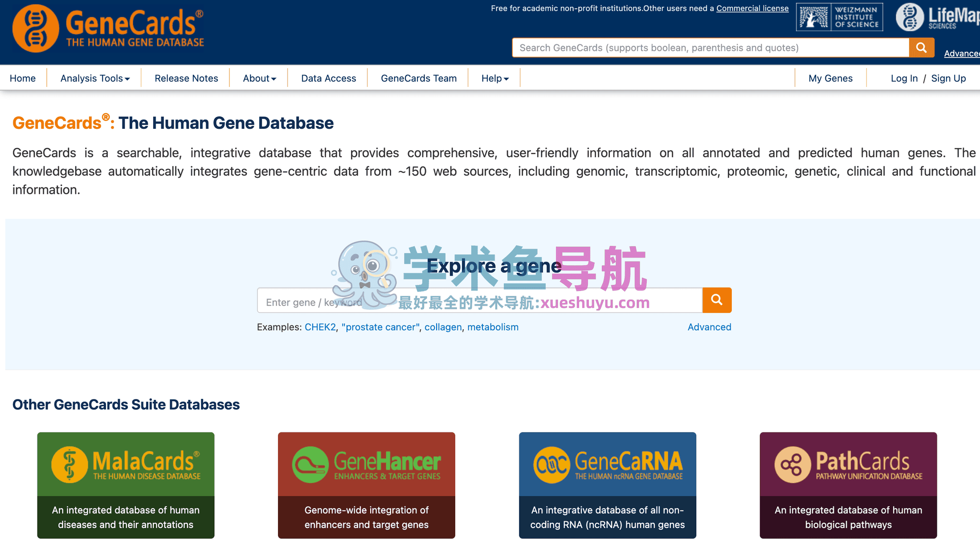Image resolution: width=980 pixels, height=550 pixels.
Task: Open the MalaCards database card
Action: point(126,485)
